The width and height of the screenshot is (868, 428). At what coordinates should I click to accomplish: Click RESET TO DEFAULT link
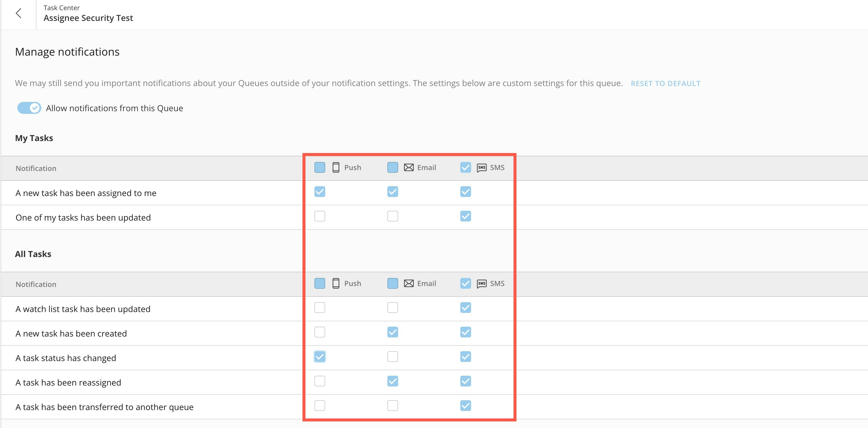(x=665, y=84)
